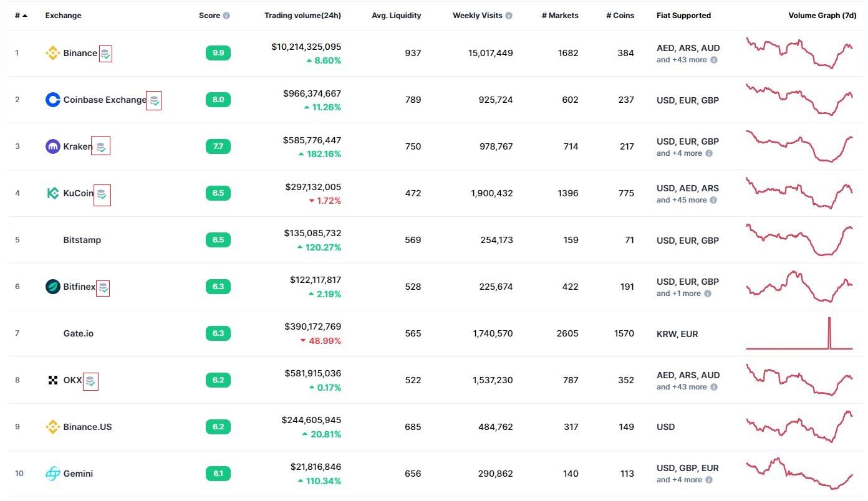This screenshot has width=868, height=501.
Task: Open OKX proof of reserves icon
Action: pyautogui.click(x=90, y=381)
